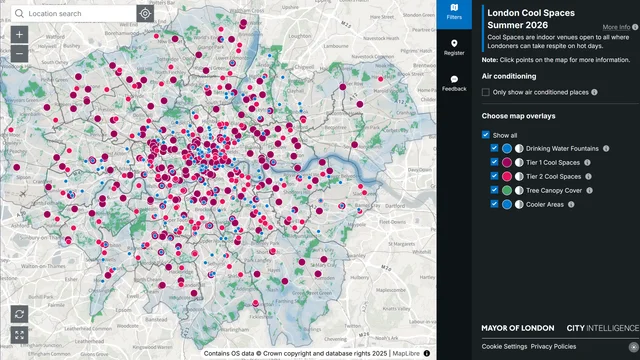Click Cooler Areas blue swatch

pyautogui.click(x=507, y=204)
